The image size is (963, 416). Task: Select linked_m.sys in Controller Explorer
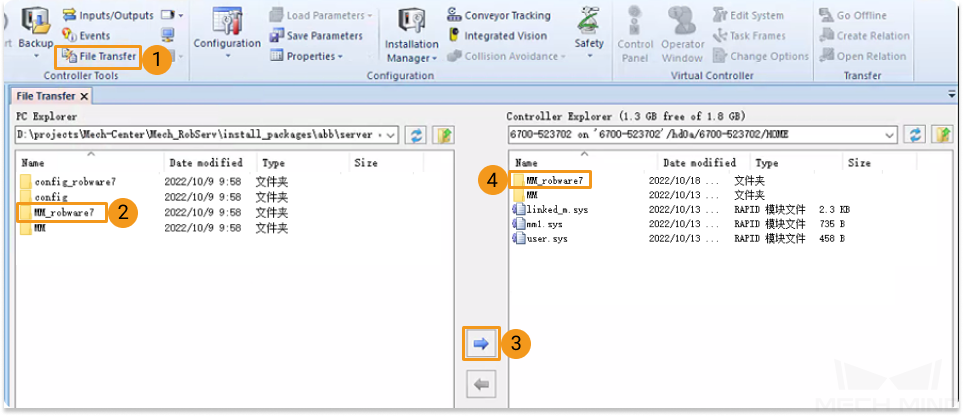(550, 210)
